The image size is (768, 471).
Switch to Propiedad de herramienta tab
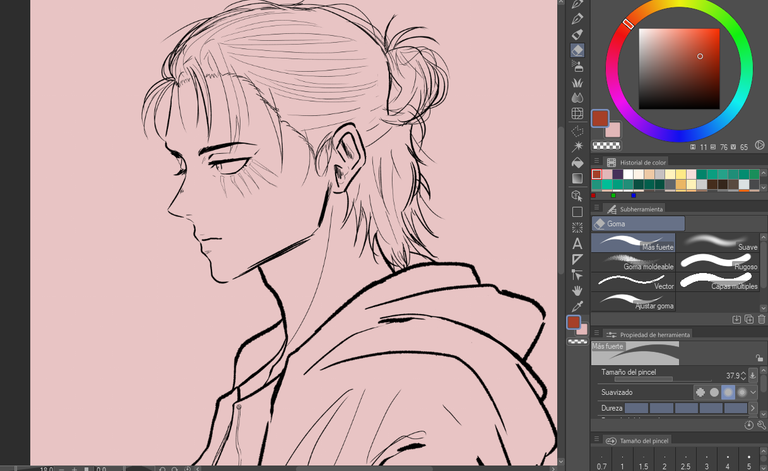(648, 334)
